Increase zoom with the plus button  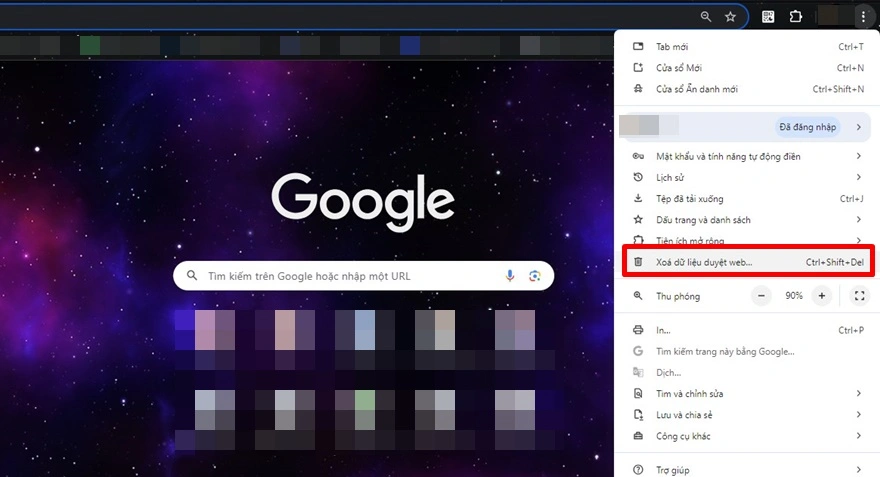click(821, 296)
